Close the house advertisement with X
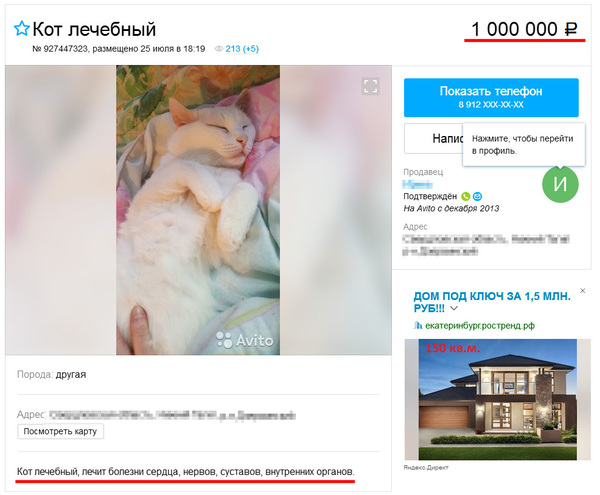This screenshot has height=495, width=600. coord(582,291)
